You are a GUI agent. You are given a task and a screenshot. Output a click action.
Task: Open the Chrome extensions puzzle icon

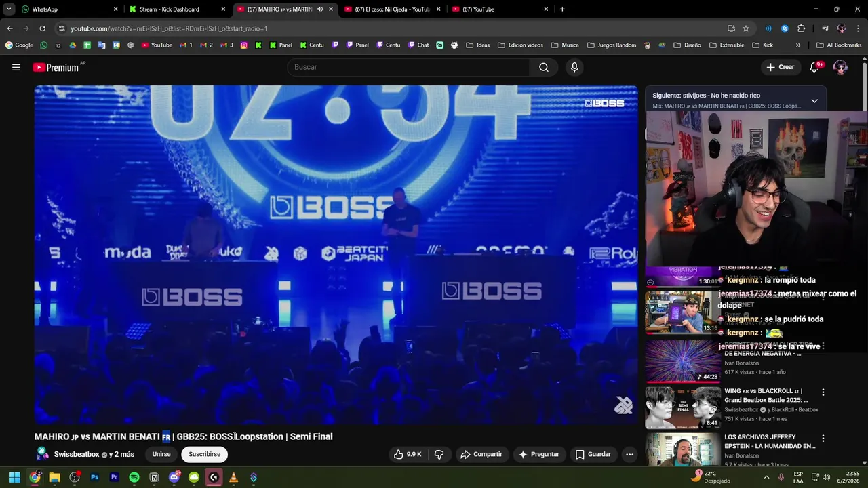[801, 28]
